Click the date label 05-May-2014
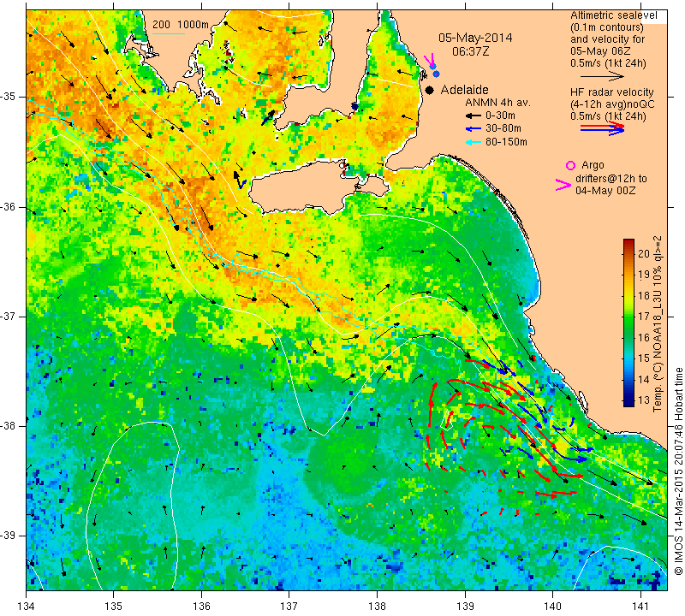Image resolution: width=685 pixels, height=616 pixels. point(475,38)
